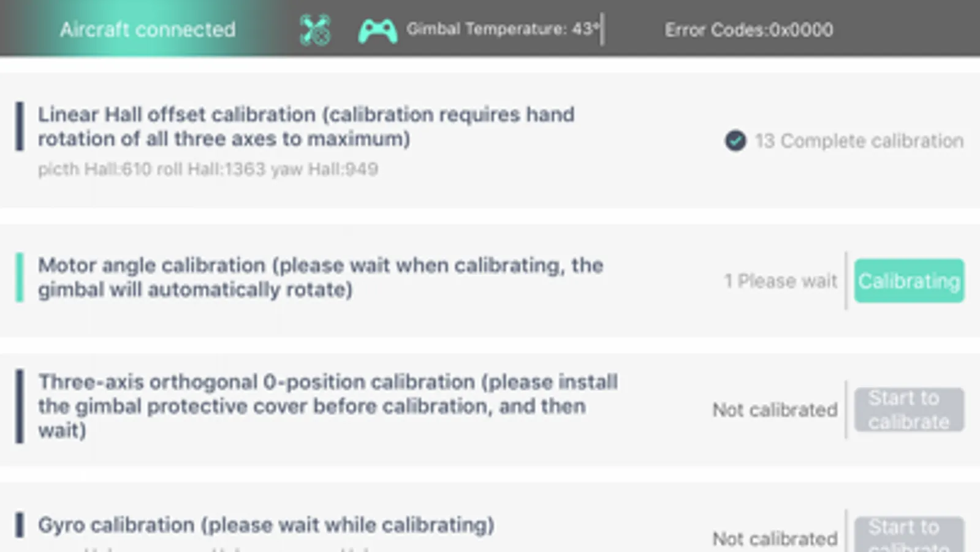Viewport: 980px width, 552px height.
Task: Start the Gyro calibration
Action: tap(909, 534)
